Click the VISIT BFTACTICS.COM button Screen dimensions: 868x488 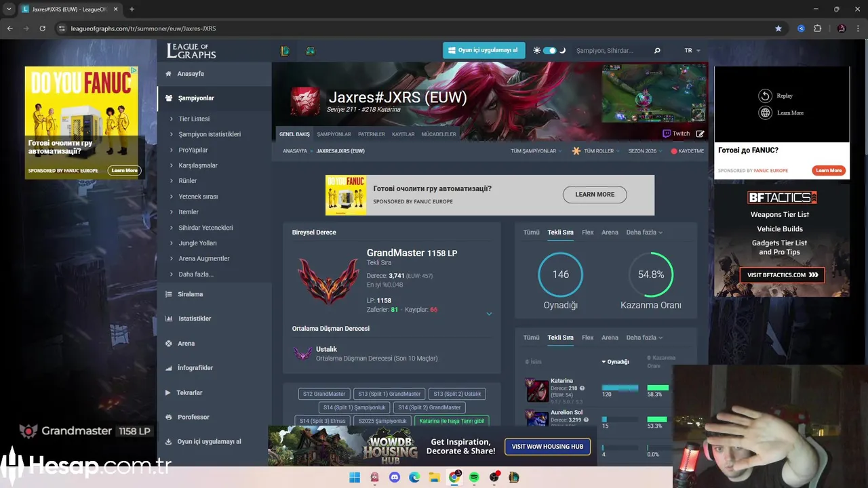point(781,275)
